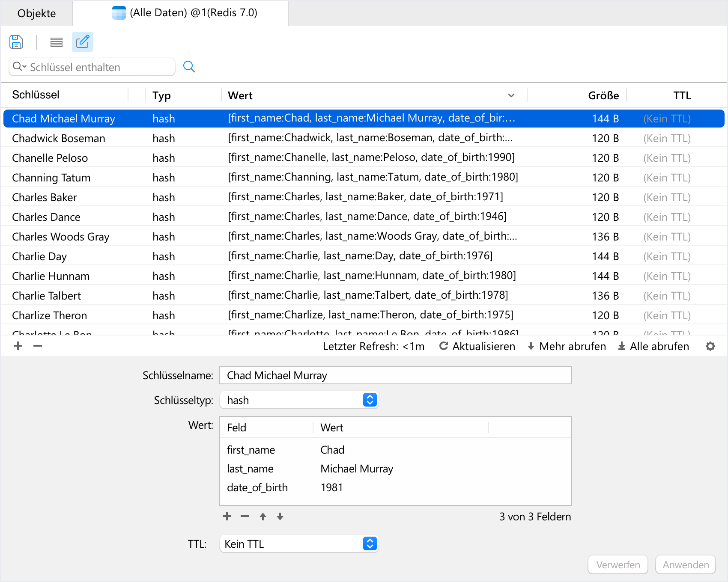Click the Anwenden button
728x582 pixels.
[686, 565]
